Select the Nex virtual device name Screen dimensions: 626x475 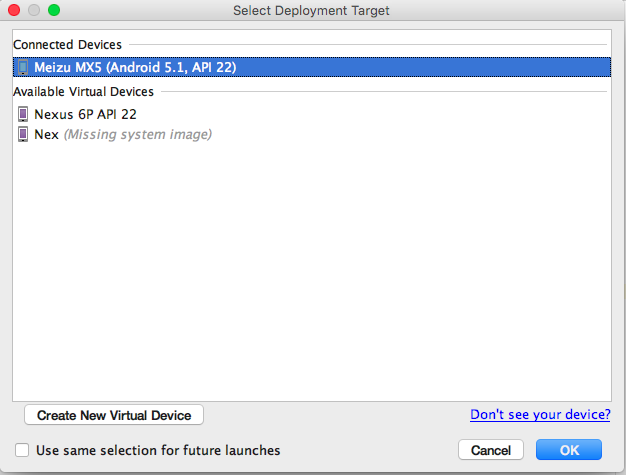point(47,135)
